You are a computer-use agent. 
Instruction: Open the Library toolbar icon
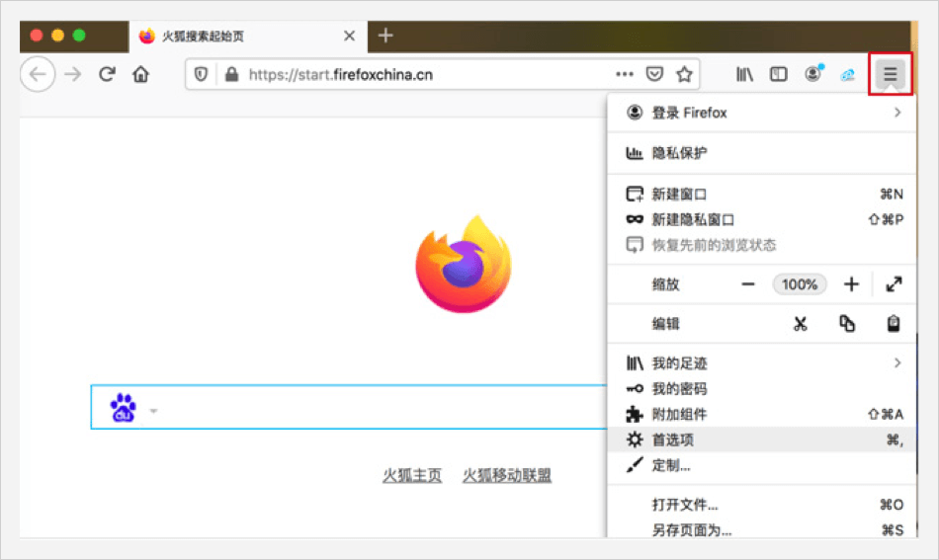744,74
